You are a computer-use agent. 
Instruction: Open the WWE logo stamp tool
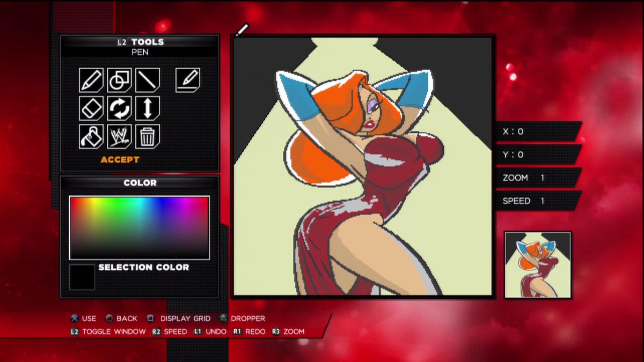point(119,136)
